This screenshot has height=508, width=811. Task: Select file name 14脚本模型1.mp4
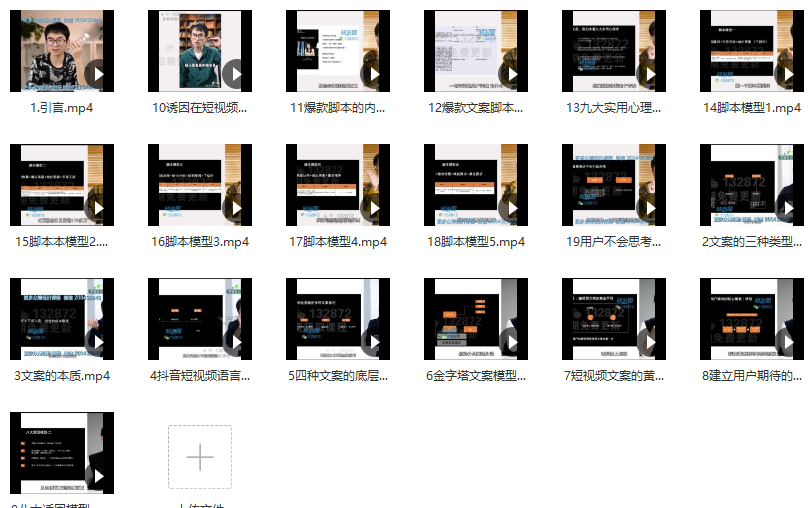click(x=752, y=108)
